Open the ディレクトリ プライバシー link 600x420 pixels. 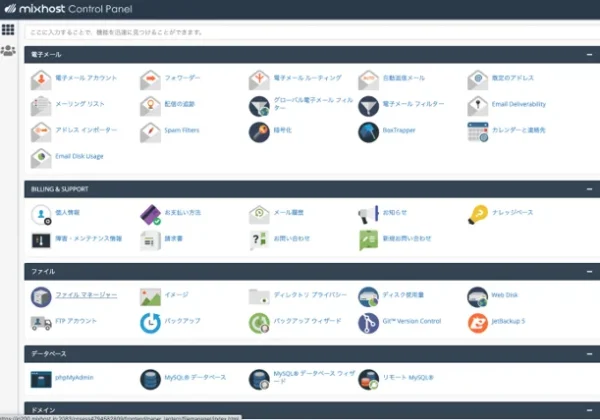click(310, 295)
